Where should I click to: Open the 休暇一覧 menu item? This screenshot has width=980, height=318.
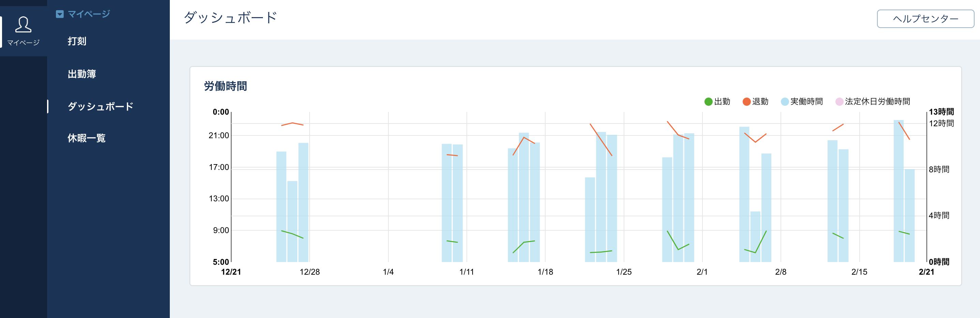click(x=86, y=138)
